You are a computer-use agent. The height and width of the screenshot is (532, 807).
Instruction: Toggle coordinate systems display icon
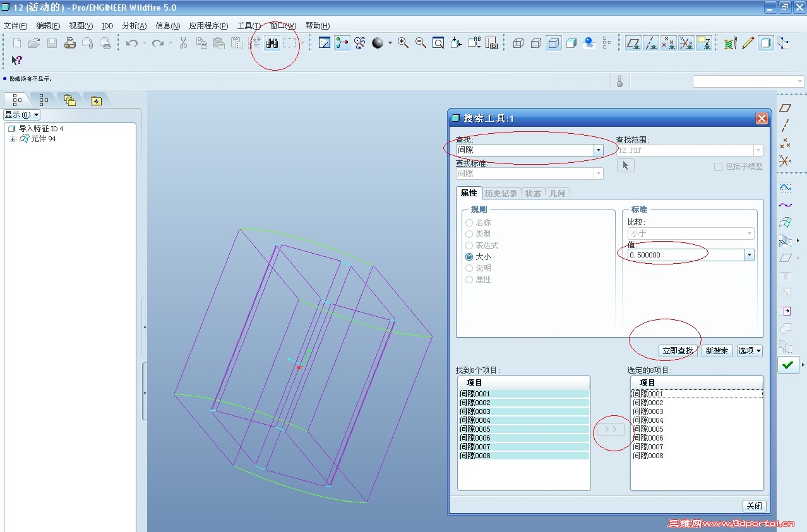pyautogui.click(x=686, y=43)
